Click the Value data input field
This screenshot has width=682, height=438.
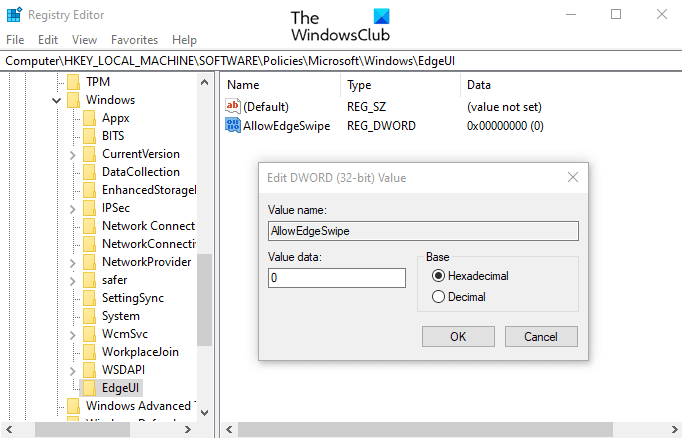click(x=337, y=278)
